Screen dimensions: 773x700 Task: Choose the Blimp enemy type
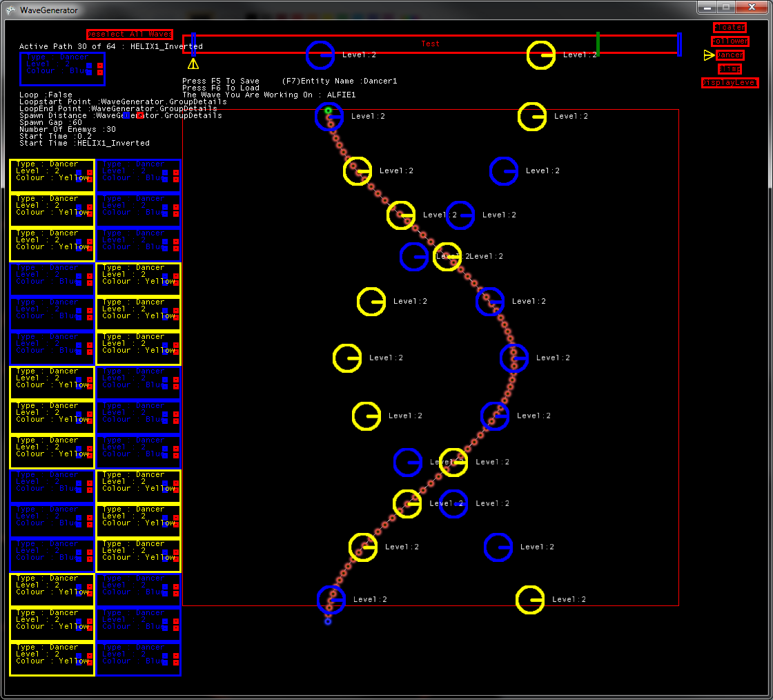pyautogui.click(x=730, y=69)
